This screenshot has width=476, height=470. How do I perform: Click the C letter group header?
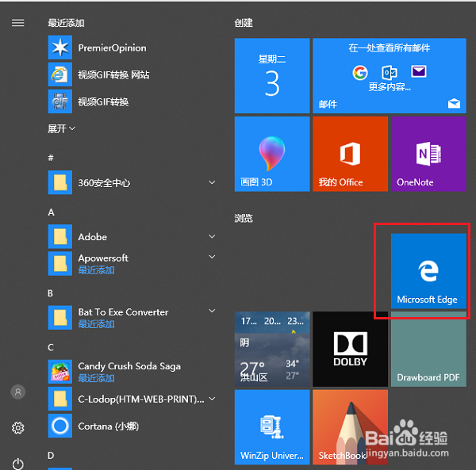(x=51, y=347)
